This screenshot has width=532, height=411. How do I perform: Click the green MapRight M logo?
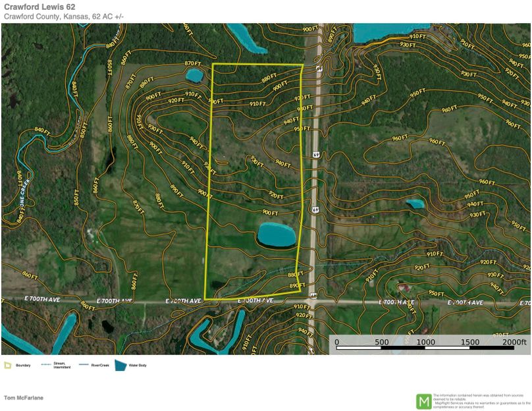[423, 401]
